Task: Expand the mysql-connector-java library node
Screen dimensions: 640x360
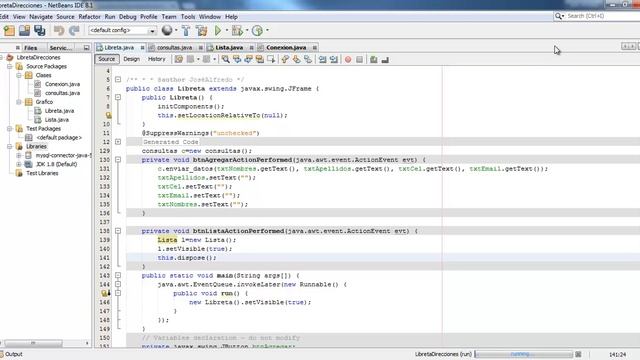Action: click(x=19, y=156)
